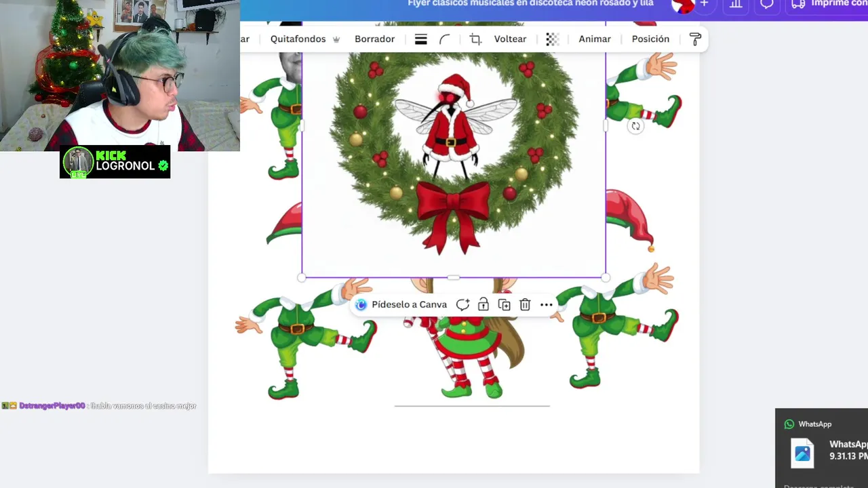This screenshot has height=488, width=868.
Task: Open the Voltear flip menu
Action: pos(510,39)
